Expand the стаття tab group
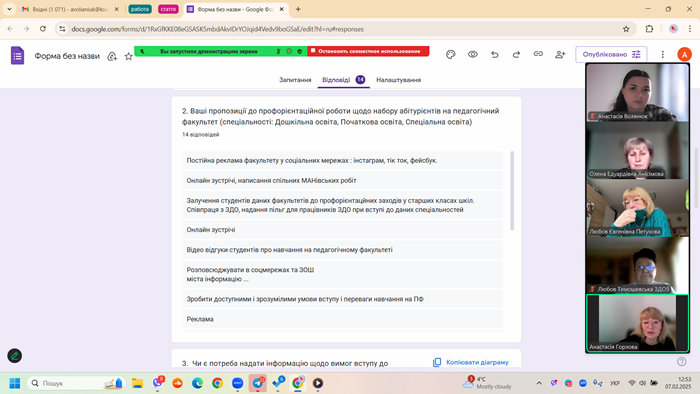Screen dimensions: 700x394 click(x=168, y=9)
